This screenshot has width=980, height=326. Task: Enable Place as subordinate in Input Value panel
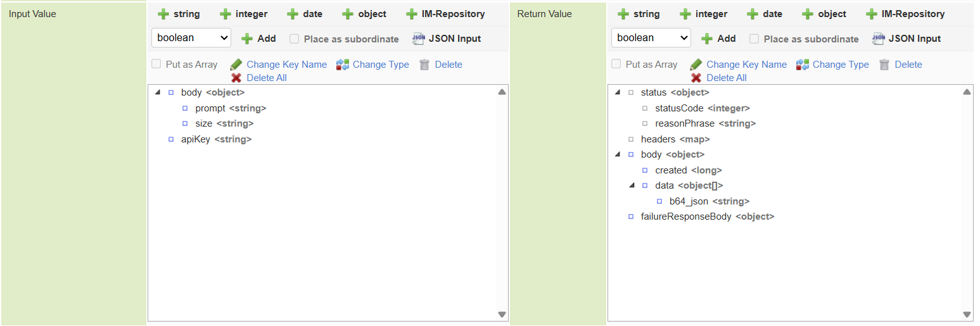(295, 39)
